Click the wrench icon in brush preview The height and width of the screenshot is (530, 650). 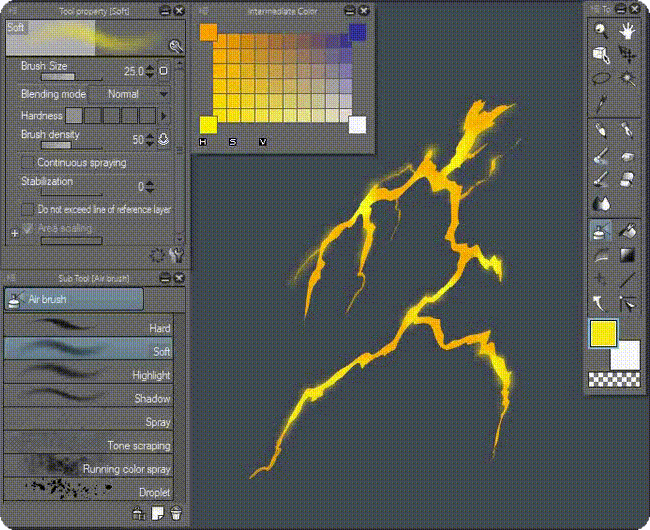pos(176,46)
